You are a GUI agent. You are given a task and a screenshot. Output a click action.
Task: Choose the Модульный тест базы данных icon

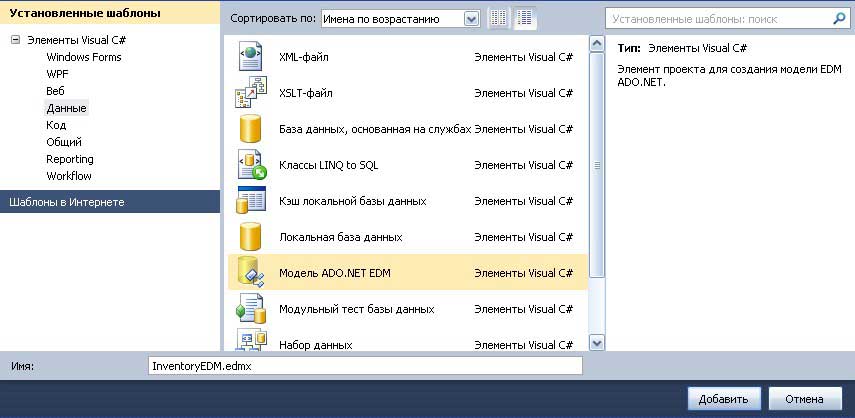(x=249, y=309)
